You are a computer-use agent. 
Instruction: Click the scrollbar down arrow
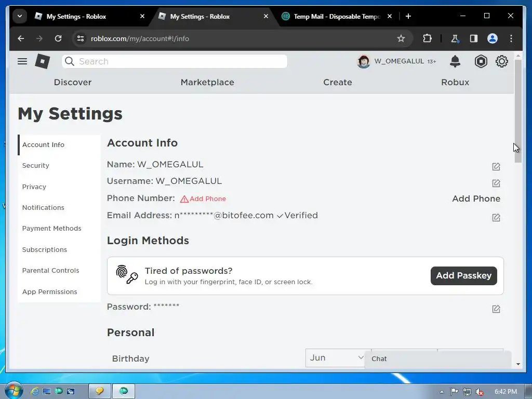[518, 364]
